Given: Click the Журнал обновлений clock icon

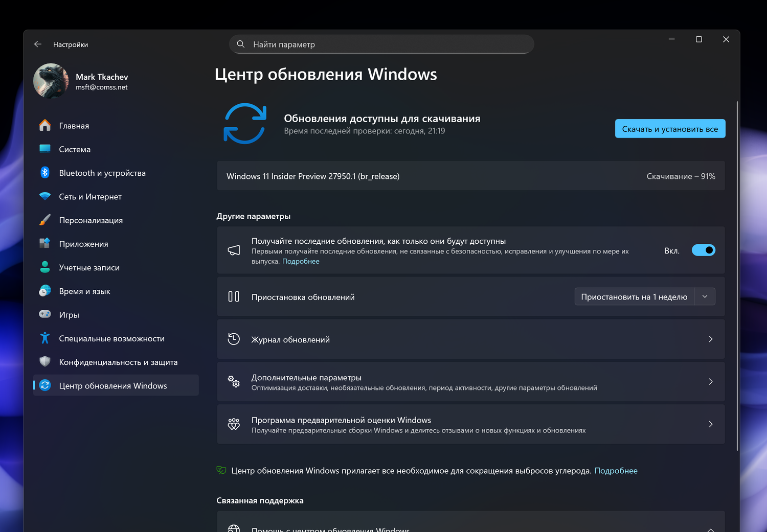Looking at the screenshot, I should [234, 339].
